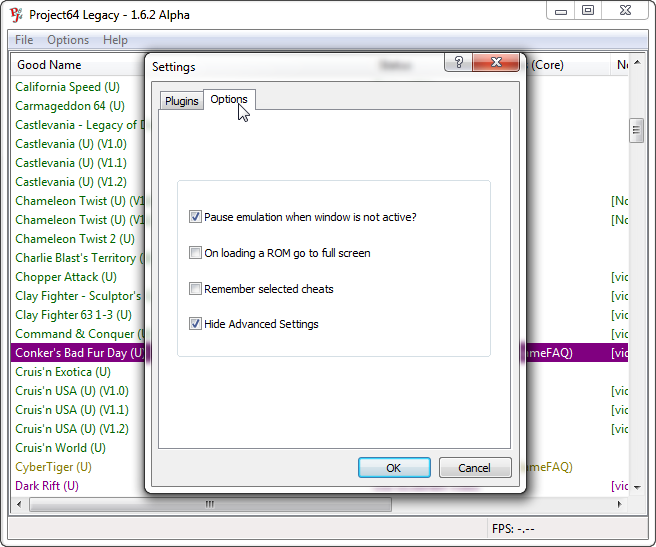The width and height of the screenshot is (656, 547).
Task: Open the Options menu in menu bar
Action: pyautogui.click(x=68, y=40)
